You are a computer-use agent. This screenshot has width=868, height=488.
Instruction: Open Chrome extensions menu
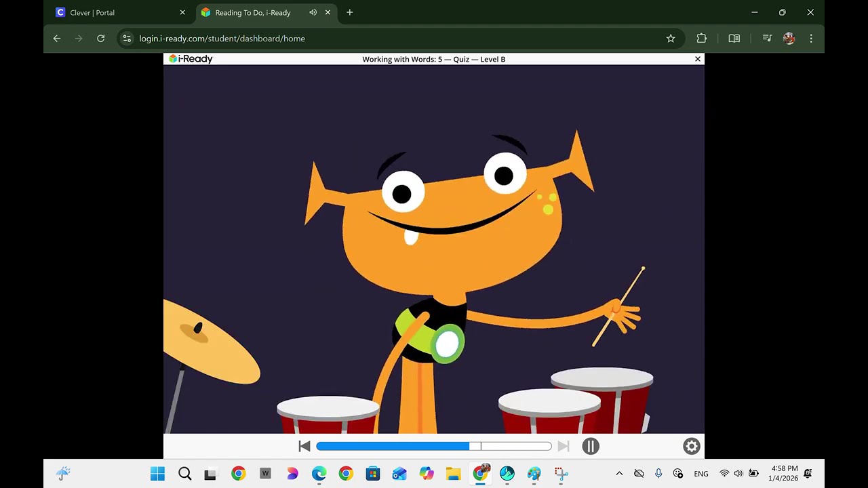(702, 39)
